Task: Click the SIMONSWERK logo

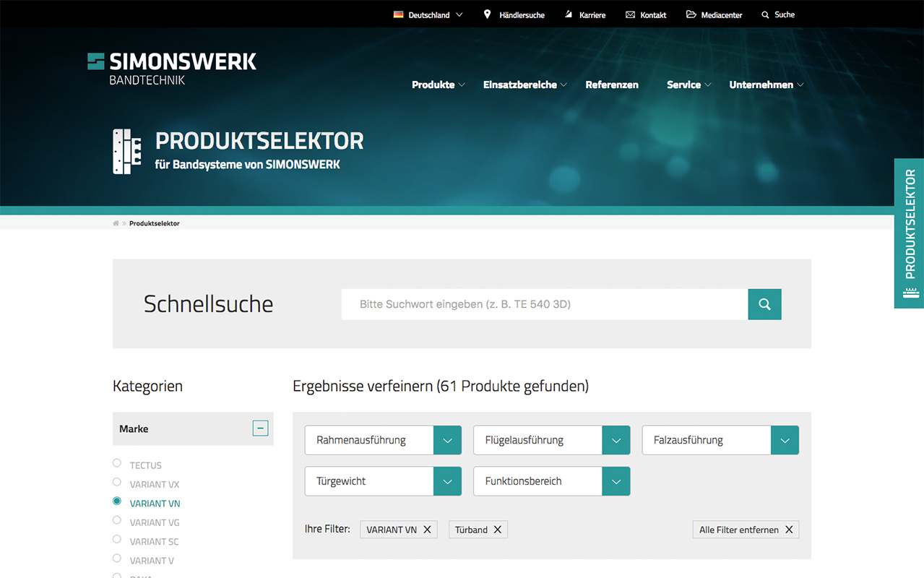Action: 172,68
